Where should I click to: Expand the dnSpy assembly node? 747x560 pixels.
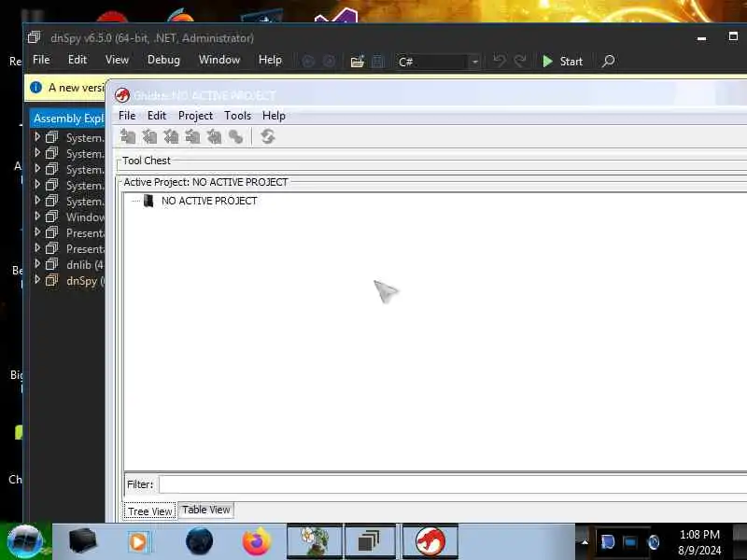pos(37,280)
